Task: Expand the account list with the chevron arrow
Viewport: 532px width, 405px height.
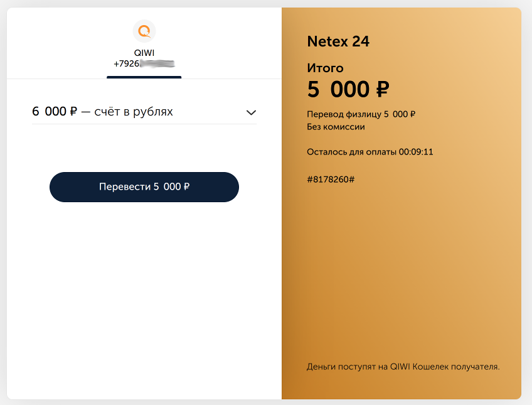Action: [x=251, y=112]
